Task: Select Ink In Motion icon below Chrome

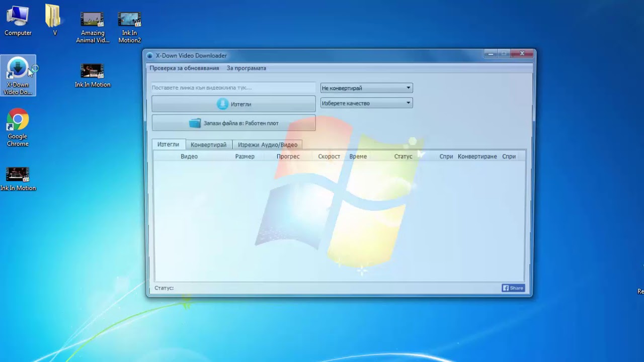Action: coord(18,179)
